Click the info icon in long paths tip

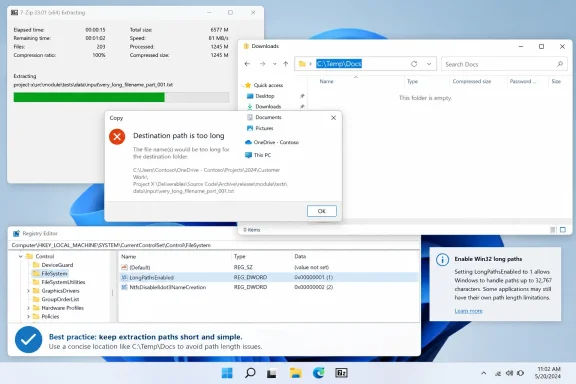[442, 260]
